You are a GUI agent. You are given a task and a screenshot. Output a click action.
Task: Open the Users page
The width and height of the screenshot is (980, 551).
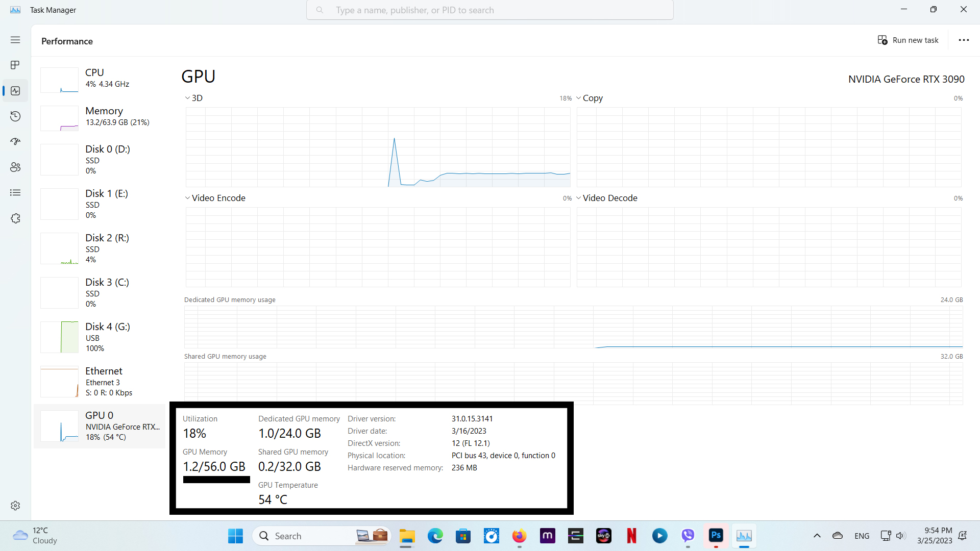(x=15, y=167)
